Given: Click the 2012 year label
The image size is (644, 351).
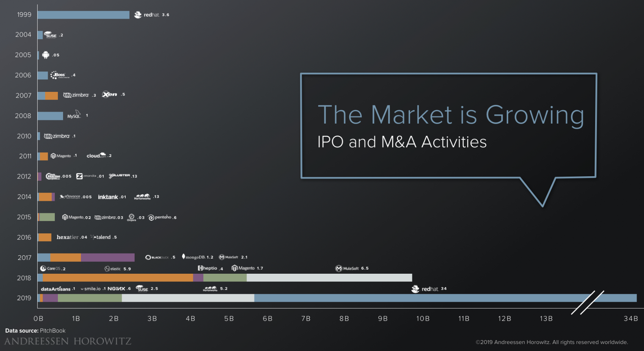Looking at the screenshot, I should tap(24, 177).
